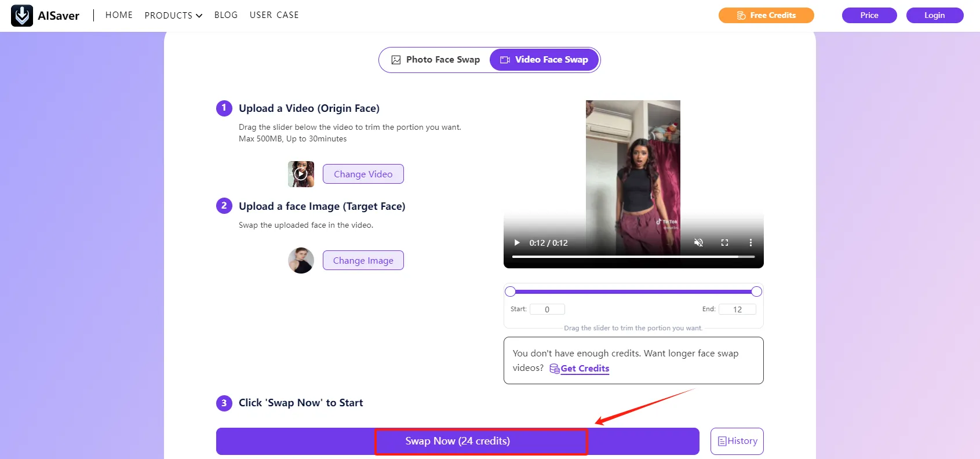The width and height of the screenshot is (980, 459).
Task: Click Swap Now (24 credits) button
Action: (458, 441)
